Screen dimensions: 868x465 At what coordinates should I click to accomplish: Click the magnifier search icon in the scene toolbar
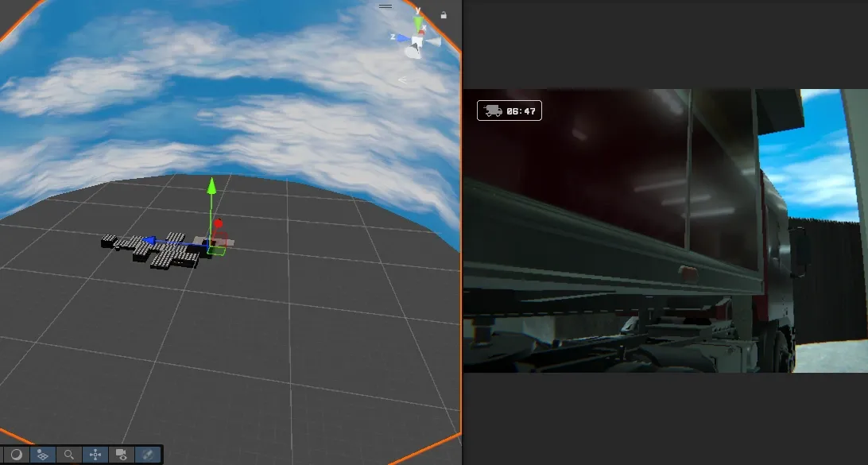click(x=68, y=455)
